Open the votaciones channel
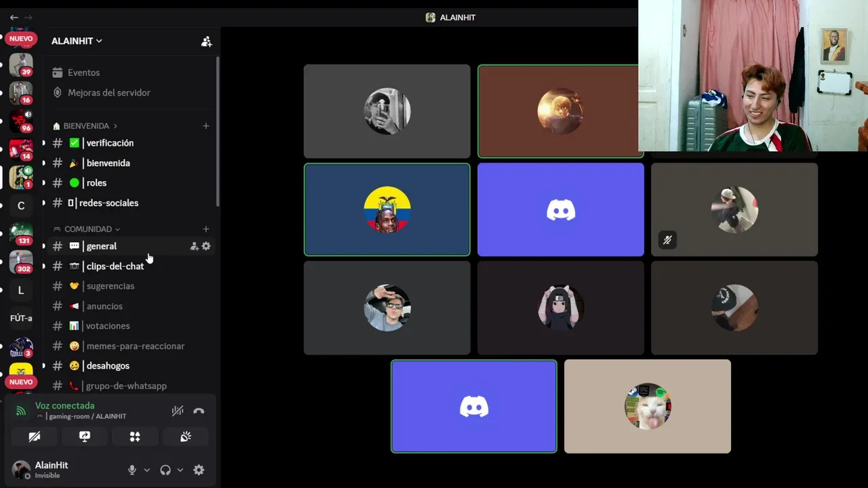Screen dimensions: 868x488 pyautogui.click(x=129, y=326)
